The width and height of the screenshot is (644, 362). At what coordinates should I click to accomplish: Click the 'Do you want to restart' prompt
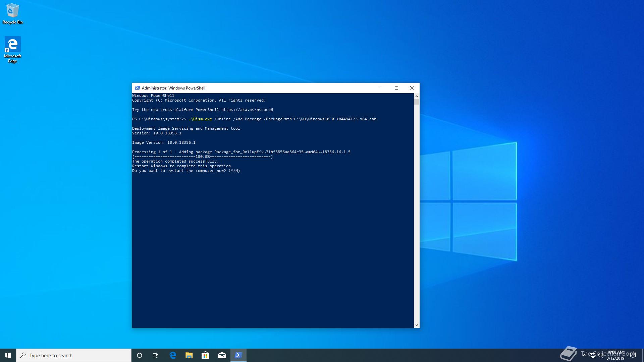click(186, 171)
